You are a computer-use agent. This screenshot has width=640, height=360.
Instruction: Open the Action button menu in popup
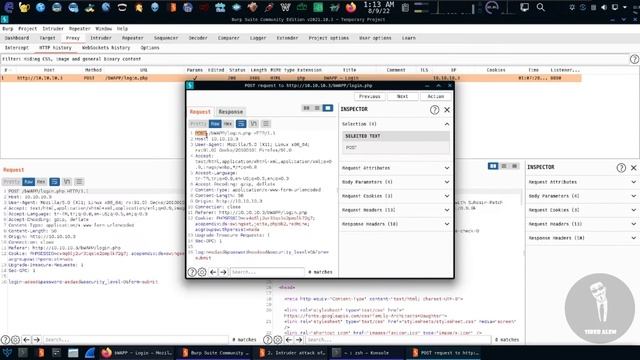(x=436, y=97)
